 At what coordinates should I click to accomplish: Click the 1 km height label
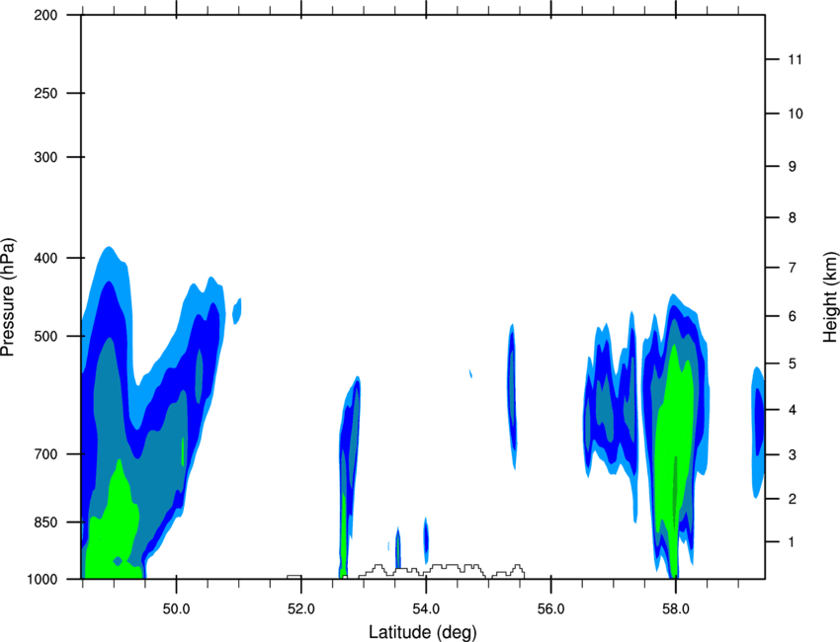[x=792, y=542]
